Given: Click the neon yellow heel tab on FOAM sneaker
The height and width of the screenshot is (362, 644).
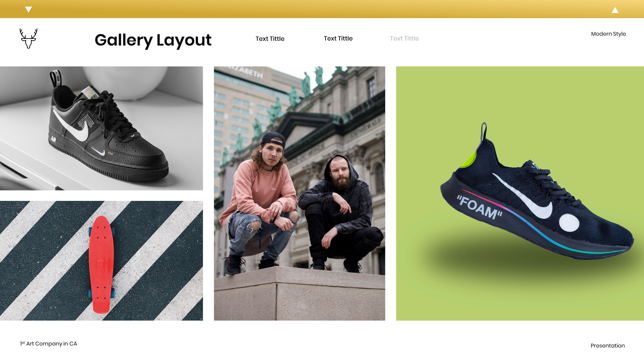Looking at the screenshot, I should 468,160.
